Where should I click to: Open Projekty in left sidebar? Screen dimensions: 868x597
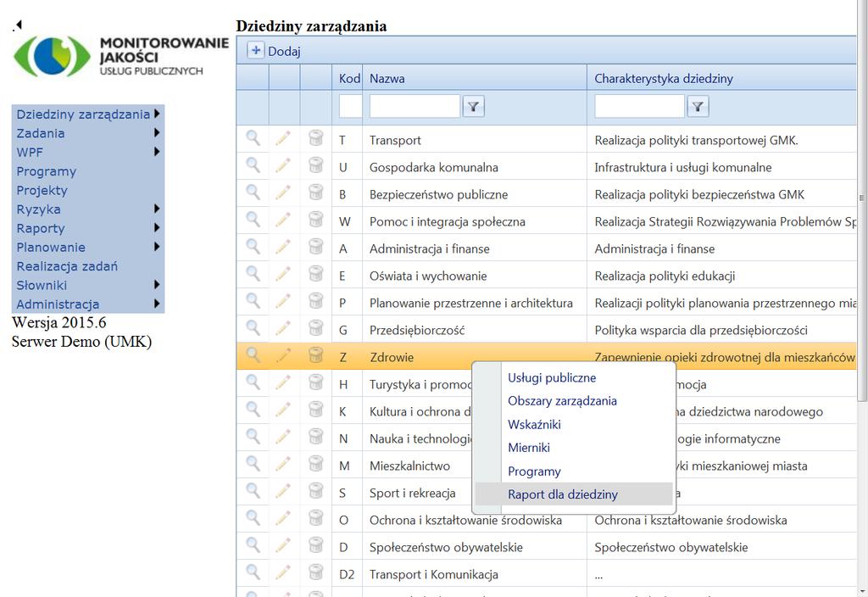pyautogui.click(x=42, y=190)
